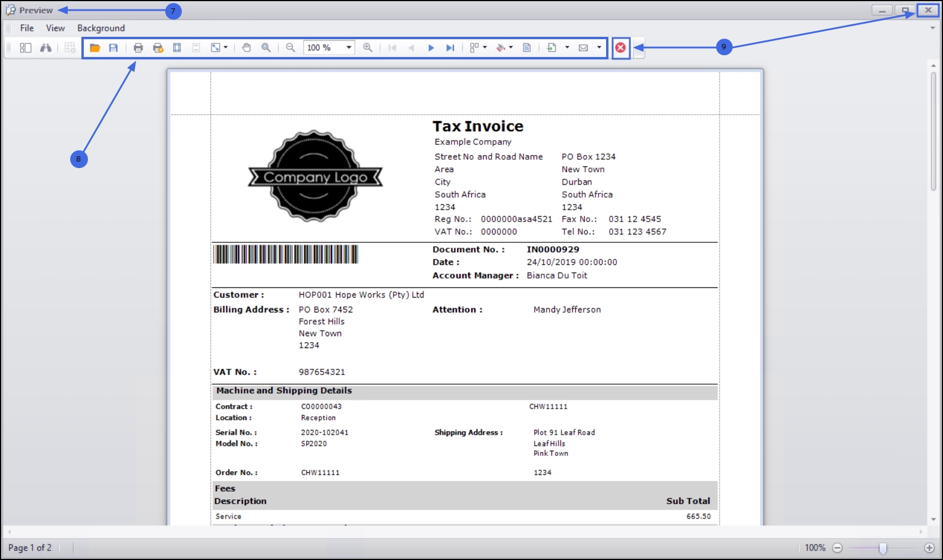This screenshot has width=943, height=560.
Task: Click zoom out button in toolbar
Action: (291, 48)
